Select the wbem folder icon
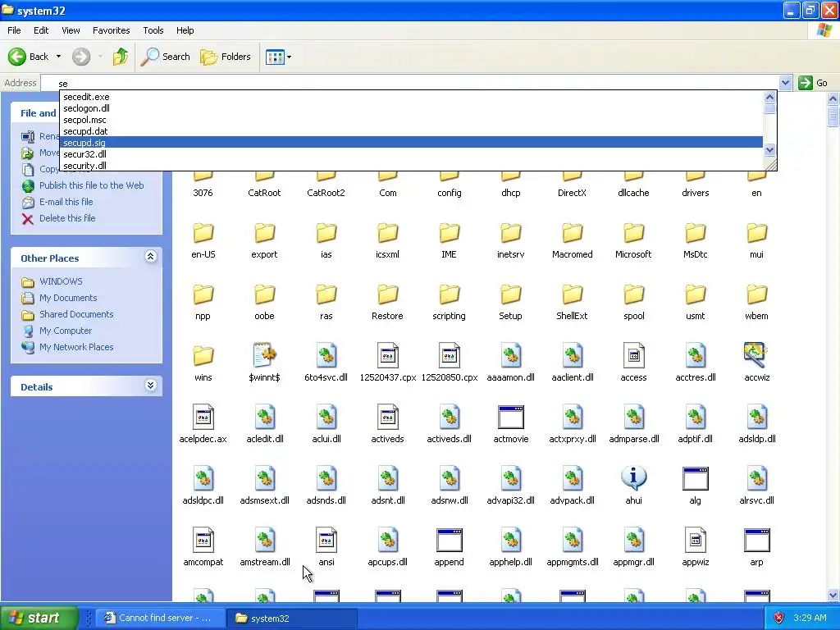Viewport: 840px width, 630px height. click(x=756, y=295)
